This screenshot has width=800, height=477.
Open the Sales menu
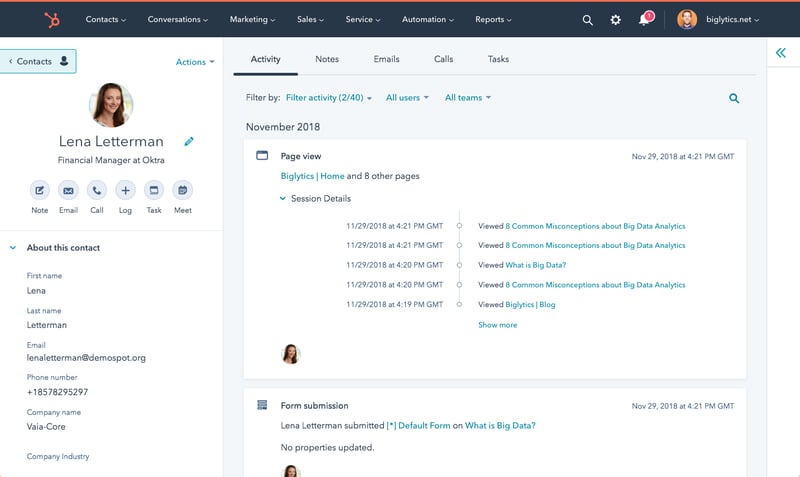pos(310,19)
